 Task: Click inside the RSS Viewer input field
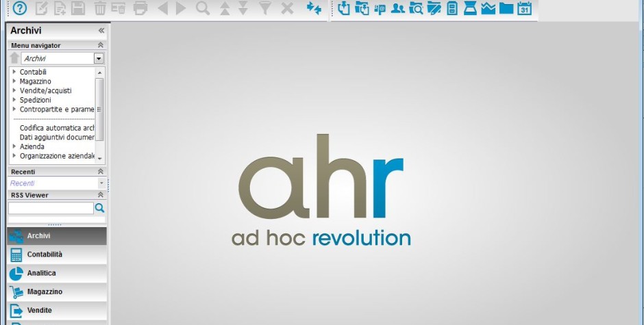click(x=51, y=208)
